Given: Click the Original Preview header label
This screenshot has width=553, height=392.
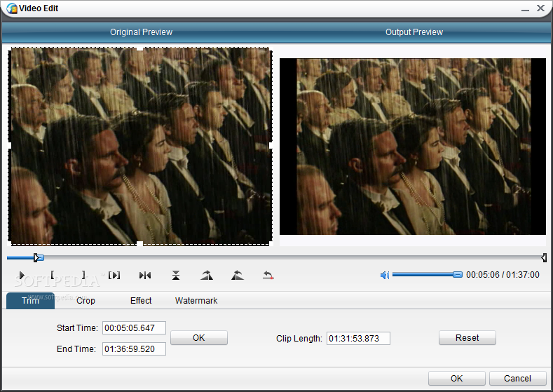Looking at the screenshot, I should click(x=141, y=32).
